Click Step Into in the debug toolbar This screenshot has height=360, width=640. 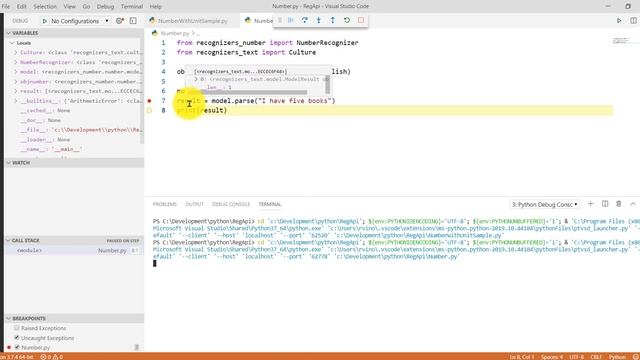tap(319, 20)
